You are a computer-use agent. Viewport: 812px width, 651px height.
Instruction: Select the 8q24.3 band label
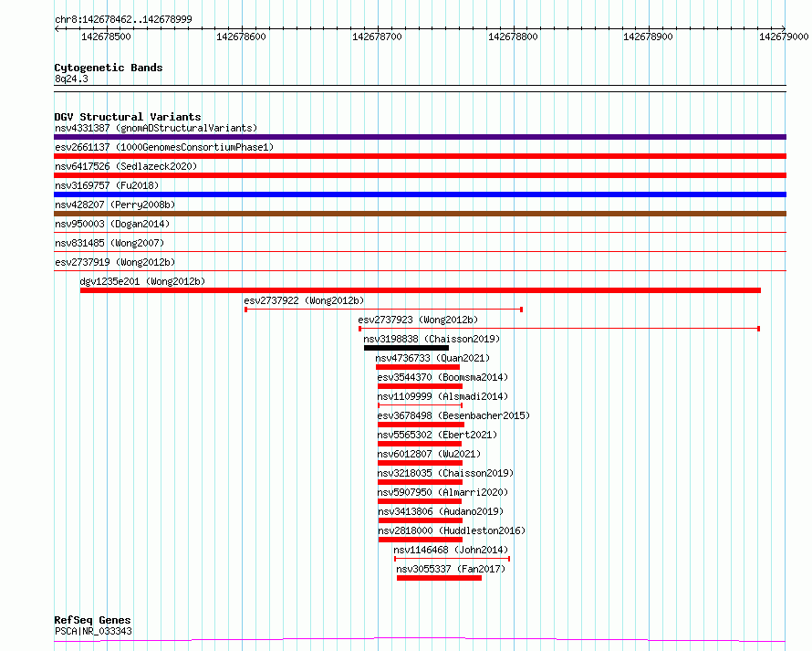click(71, 79)
